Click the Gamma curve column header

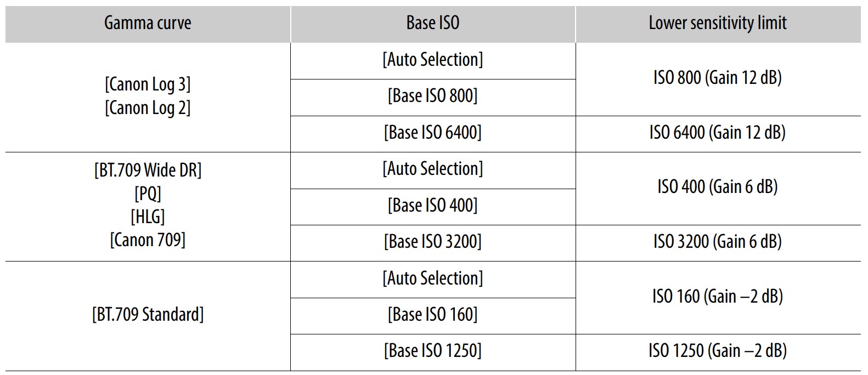click(148, 23)
